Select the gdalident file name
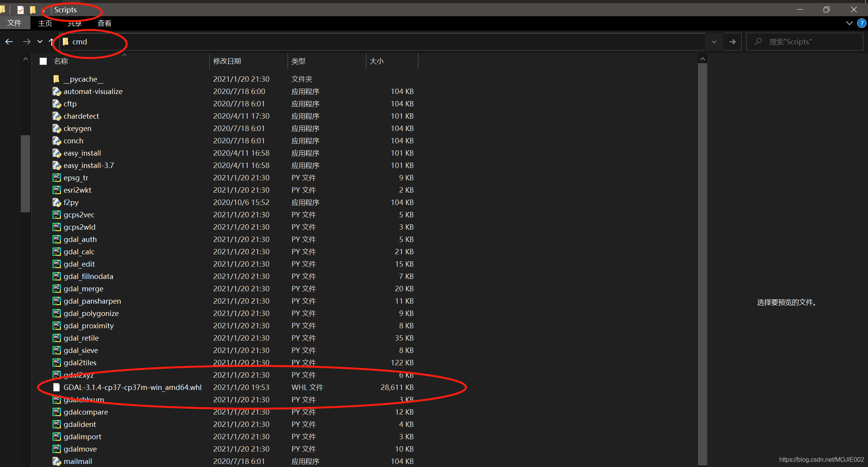The image size is (868, 467). pos(80,424)
